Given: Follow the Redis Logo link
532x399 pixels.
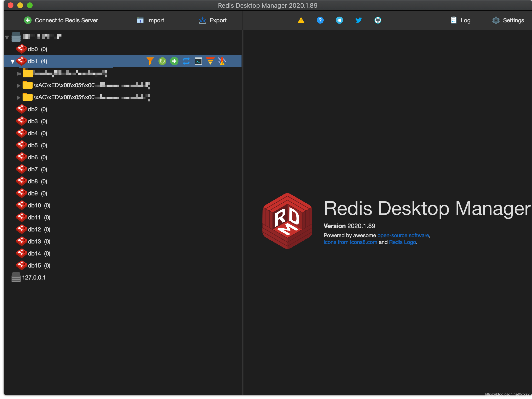Looking at the screenshot, I should (x=403, y=243).
